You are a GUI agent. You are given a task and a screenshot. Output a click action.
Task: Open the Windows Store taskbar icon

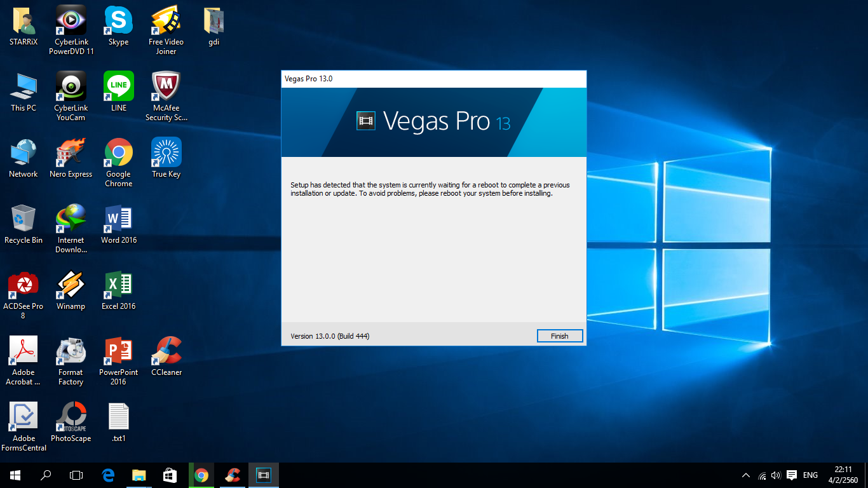[x=169, y=475]
